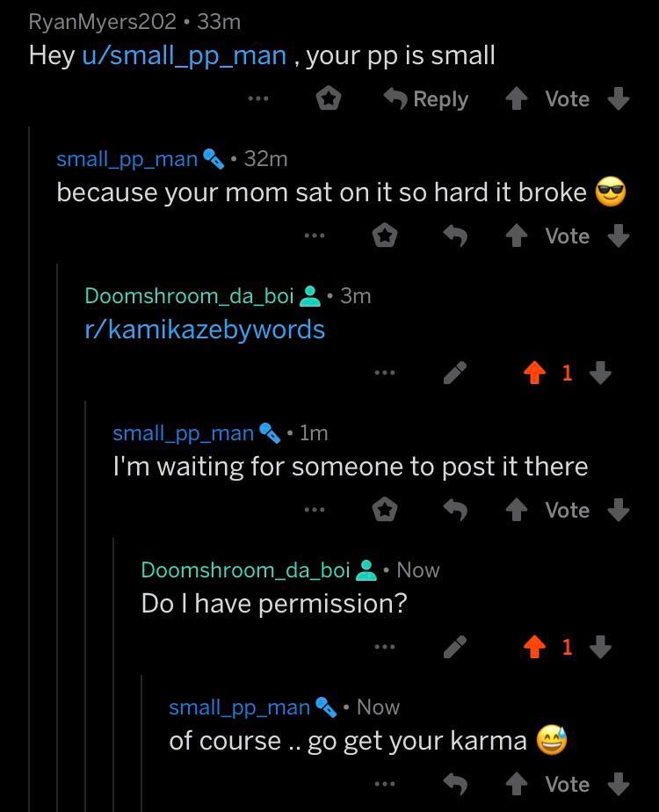The width and height of the screenshot is (659, 812).
Task: Open options for RyanMyers202's comment
Action: tap(257, 98)
